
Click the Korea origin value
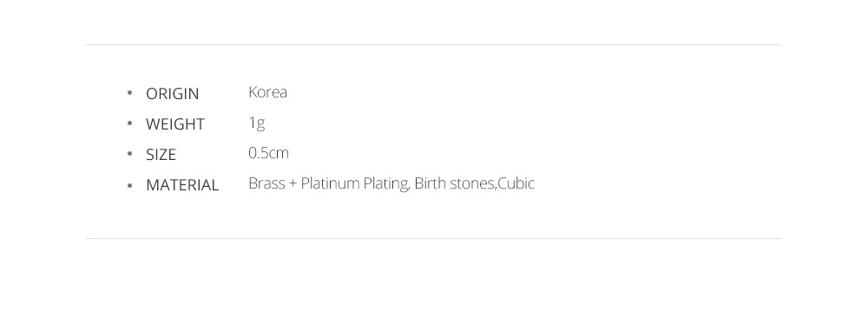pyautogui.click(x=268, y=92)
